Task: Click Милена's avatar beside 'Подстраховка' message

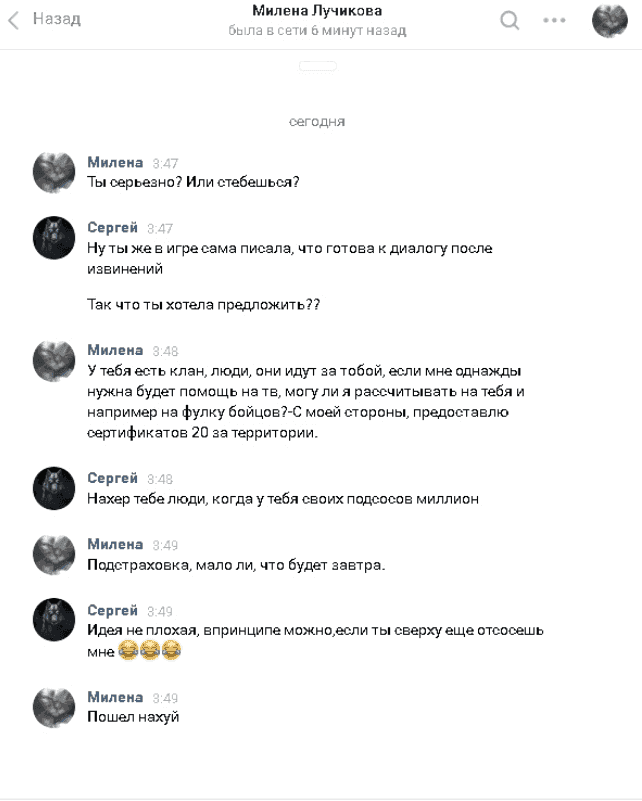Action: (x=54, y=555)
